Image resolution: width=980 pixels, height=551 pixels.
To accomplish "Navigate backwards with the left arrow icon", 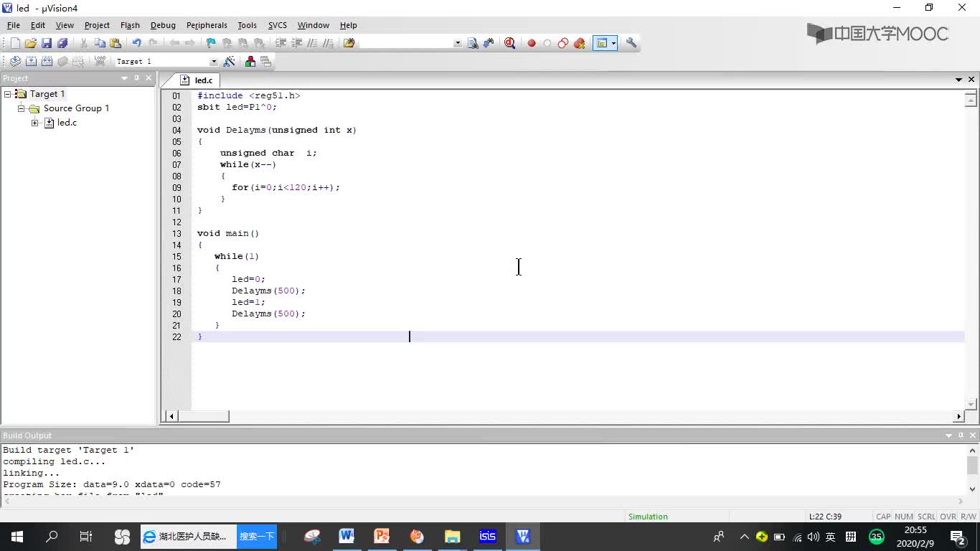I will [174, 43].
